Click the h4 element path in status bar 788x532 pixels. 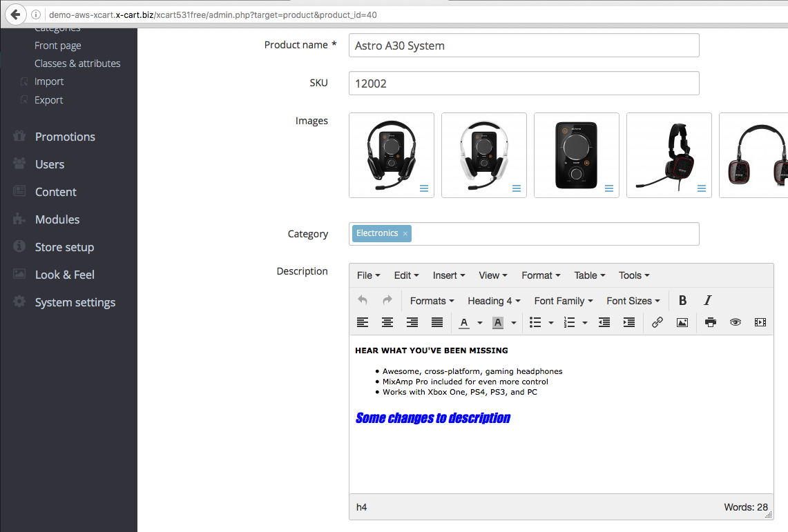pyautogui.click(x=361, y=507)
